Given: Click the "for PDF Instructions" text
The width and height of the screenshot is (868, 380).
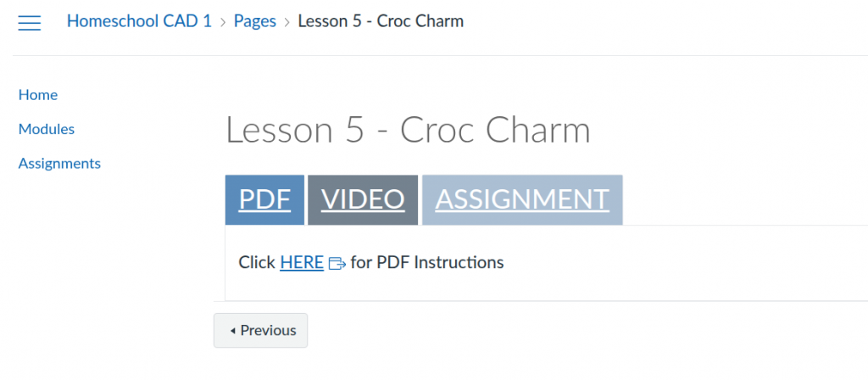Looking at the screenshot, I should click(427, 262).
